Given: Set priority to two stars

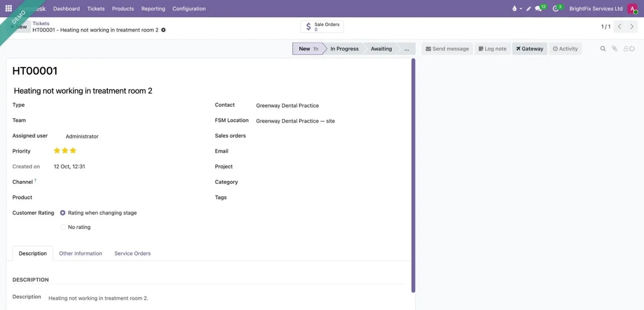Looking at the screenshot, I should point(65,151).
